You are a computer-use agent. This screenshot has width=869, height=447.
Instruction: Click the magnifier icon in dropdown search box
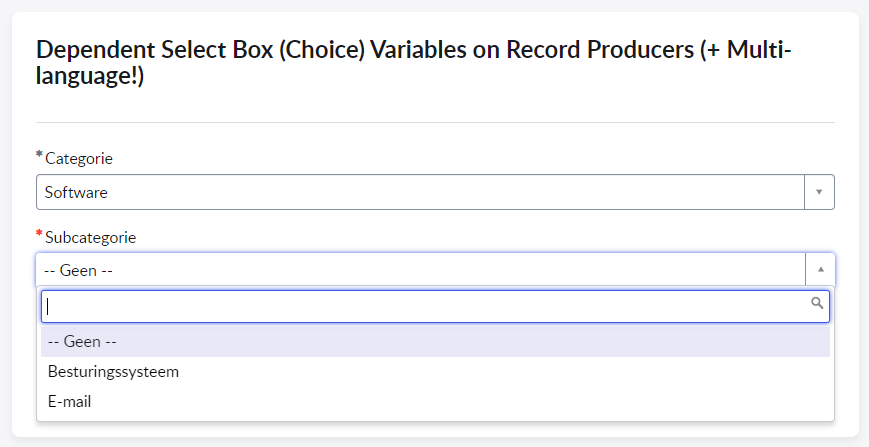coord(817,303)
